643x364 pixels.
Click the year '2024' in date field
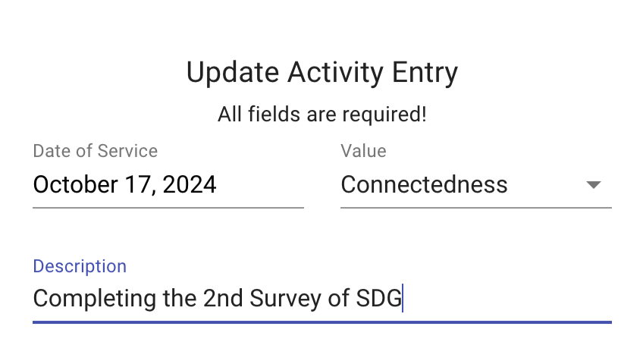coord(191,185)
